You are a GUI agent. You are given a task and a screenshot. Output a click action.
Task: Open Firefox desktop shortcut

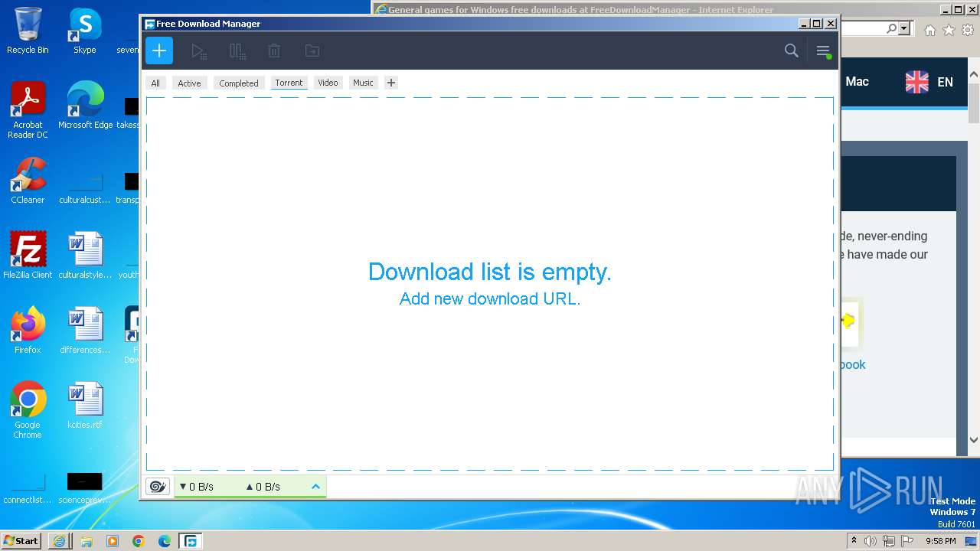tap(28, 331)
